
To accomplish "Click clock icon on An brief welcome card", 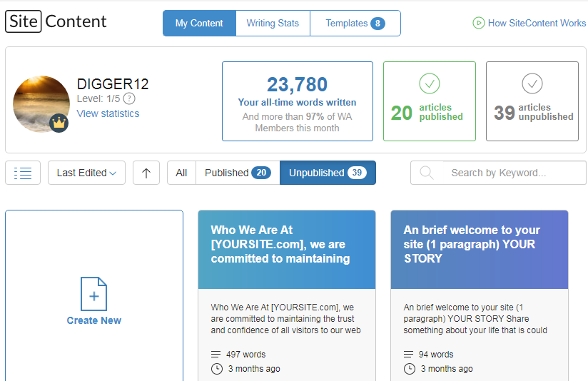I will tap(410, 369).
